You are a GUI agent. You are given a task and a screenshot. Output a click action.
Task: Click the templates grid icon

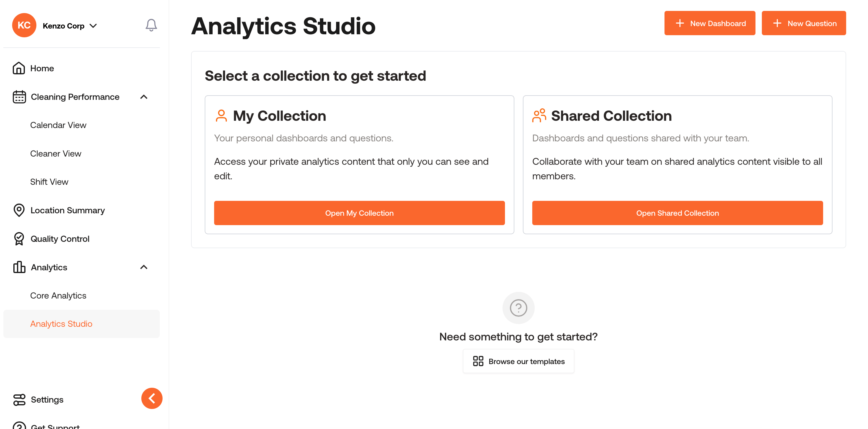click(x=478, y=361)
